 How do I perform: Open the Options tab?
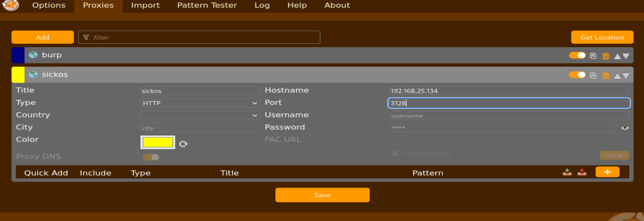point(49,5)
